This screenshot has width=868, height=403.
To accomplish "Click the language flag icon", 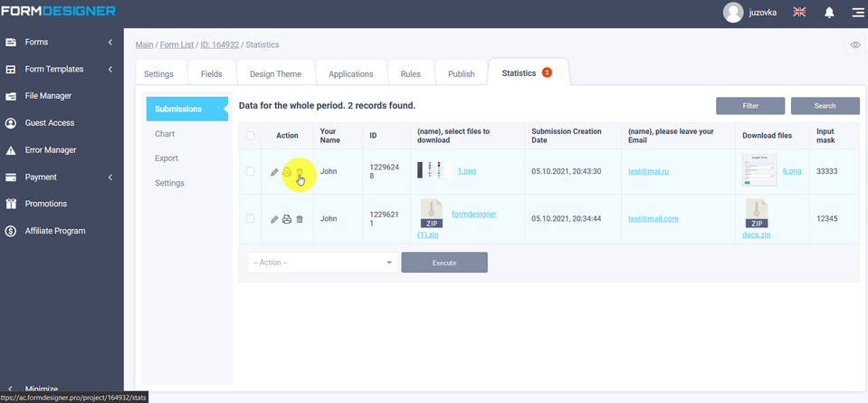I will pyautogui.click(x=799, y=12).
